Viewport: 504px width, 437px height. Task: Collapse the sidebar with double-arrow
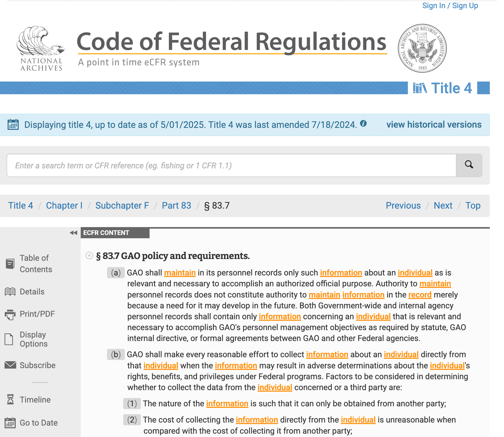(x=73, y=233)
